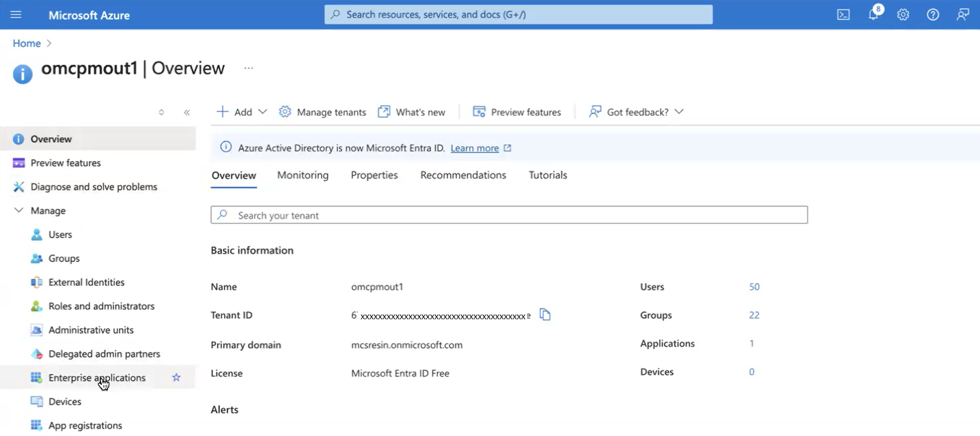Pin the sidebar with the pin icon
Image resolution: width=980 pixels, height=436 pixels.
pos(162,111)
